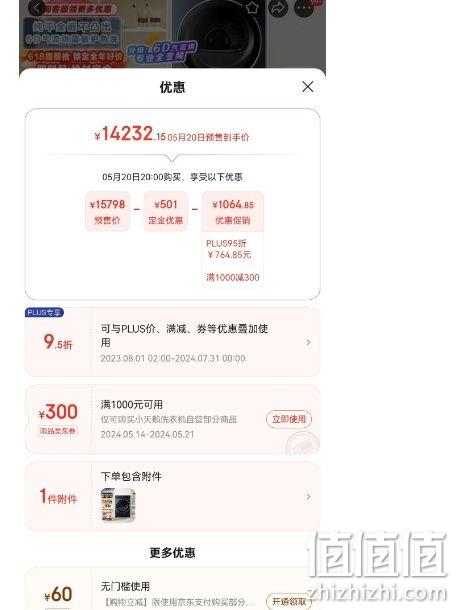Expand the PLUS 9.5折 discount details
Screen dimensions: 456x610
308,342
